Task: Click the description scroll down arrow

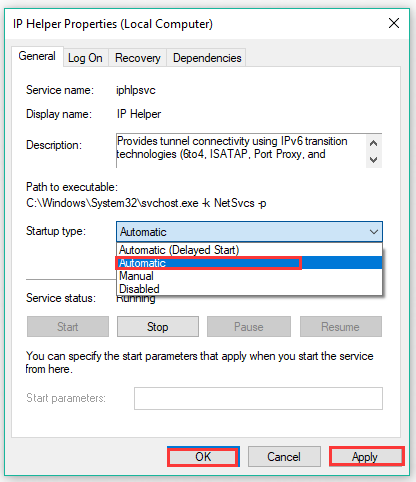Action: tap(374, 160)
